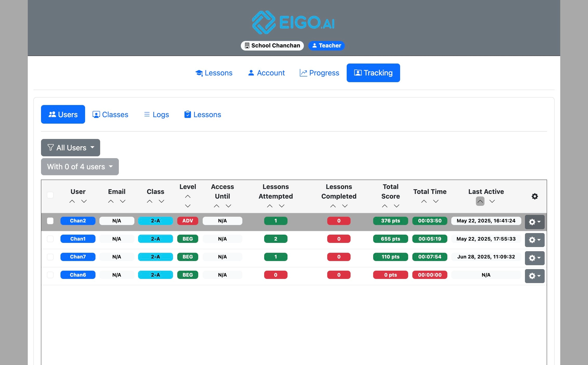Go to the Lessons main tab
This screenshot has width=588, height=365.
click(214, 73)
